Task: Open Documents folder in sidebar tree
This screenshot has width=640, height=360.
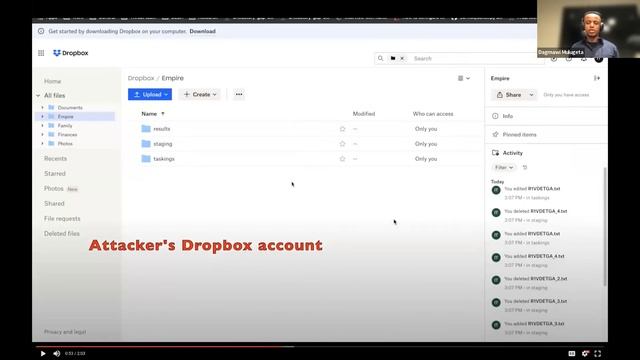Action: point(70,108)
